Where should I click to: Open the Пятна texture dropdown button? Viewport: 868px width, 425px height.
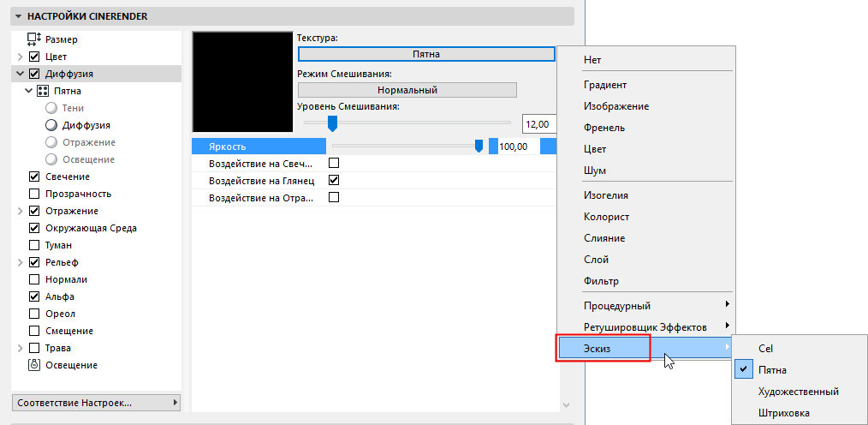point(426,54)
